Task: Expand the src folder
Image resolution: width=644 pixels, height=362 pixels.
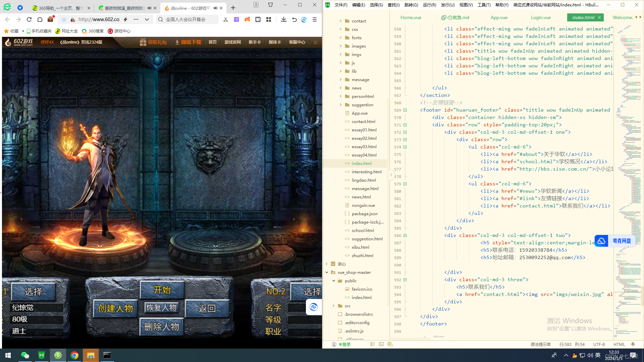Action: click(x=334, y=306)
